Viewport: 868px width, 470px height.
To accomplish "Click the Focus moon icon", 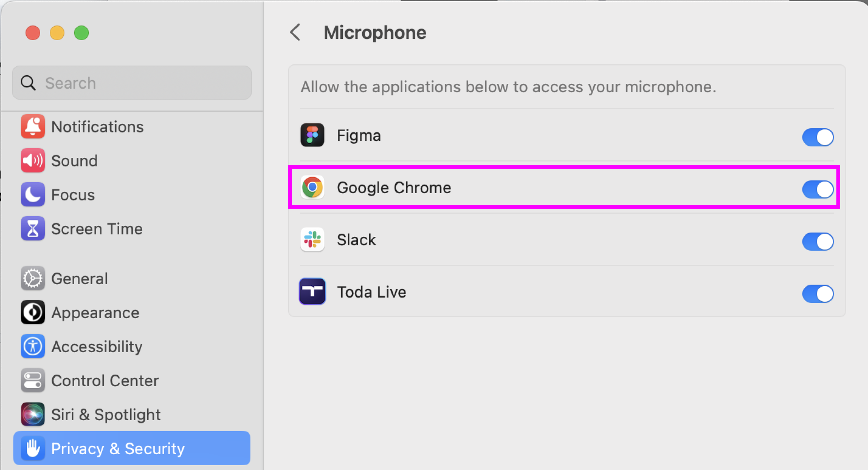I will (32, 195).
